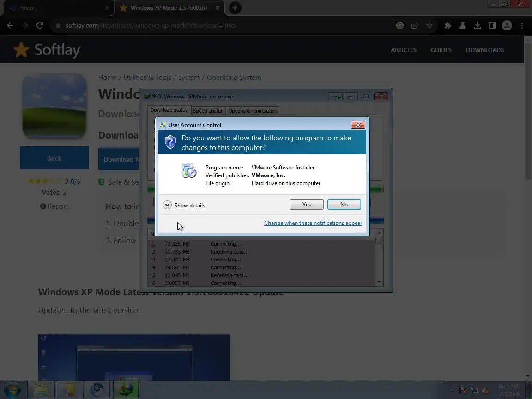Click Utilities & Tools breadcrumb link
The width and height of the screenshot is (532, 399).
coord(147,78)
